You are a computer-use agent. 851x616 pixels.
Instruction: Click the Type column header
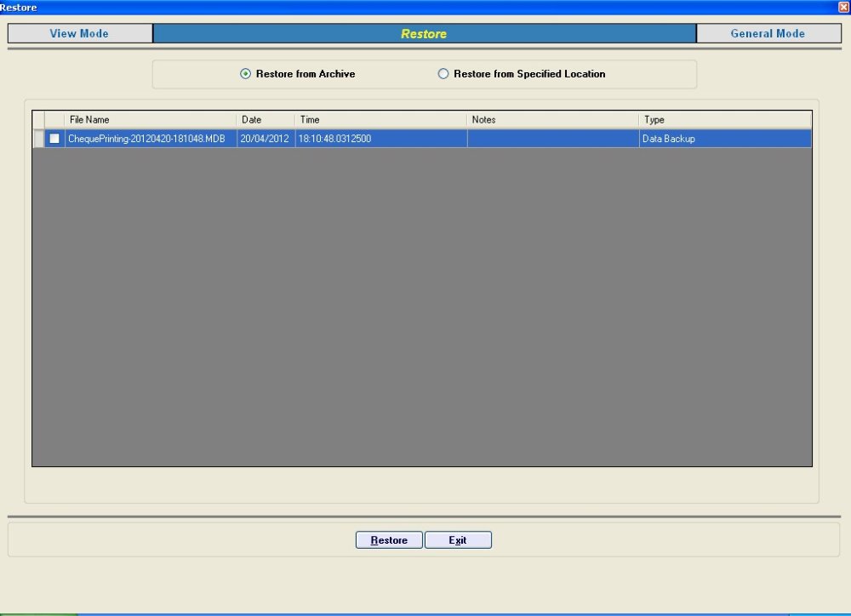tap(726, 119)
